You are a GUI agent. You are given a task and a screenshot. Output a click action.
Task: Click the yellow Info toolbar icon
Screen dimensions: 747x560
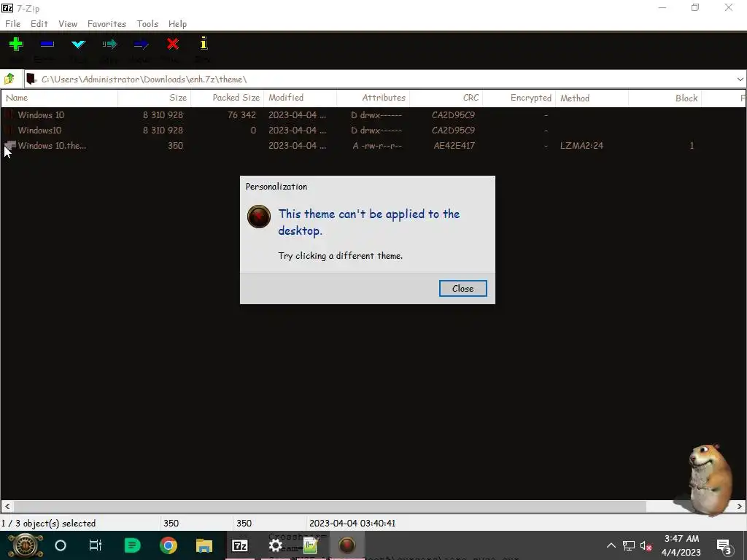pyautogui.click(x=204, y=43)
